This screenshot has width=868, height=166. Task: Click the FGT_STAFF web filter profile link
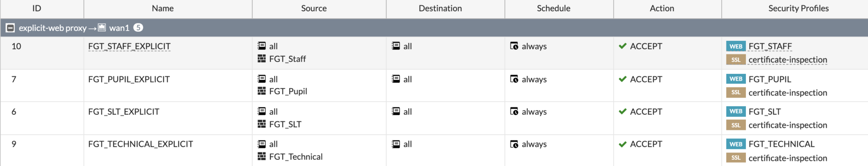click(x=770, y=46)
